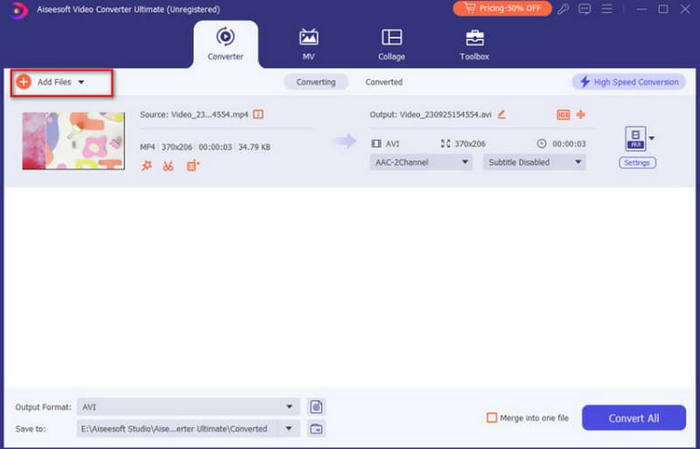Viewport: 700px width, 449px height.
Task: Click the Add Files plus icon
Action: pos(23,82)
